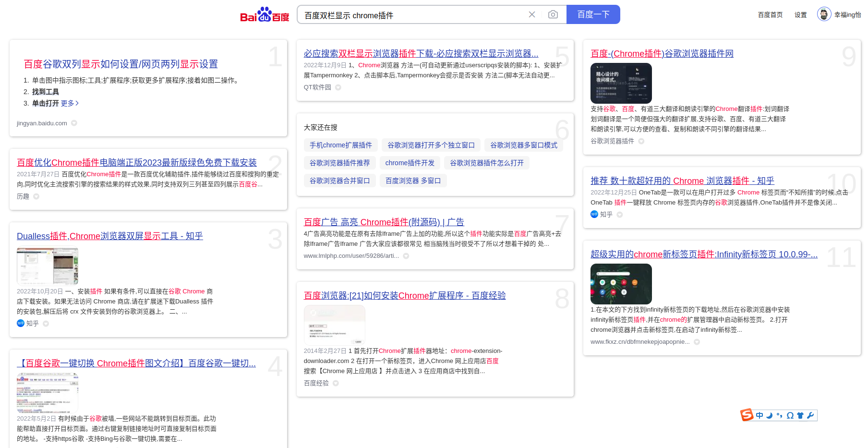Image resolution: width=868 pixels, height=448 pixels.
Task: Search related term chrome插件开发
Action: click(410, 163)
